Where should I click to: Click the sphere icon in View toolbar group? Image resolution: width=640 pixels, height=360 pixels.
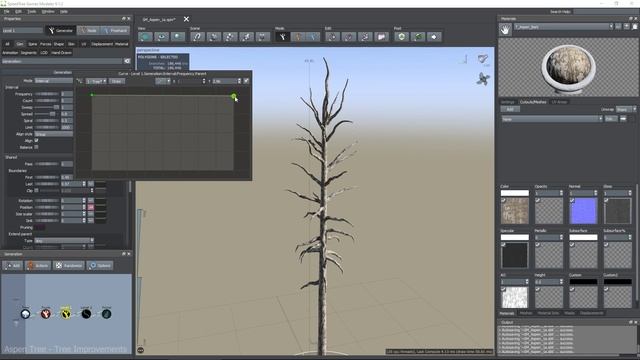coord(177,37)
